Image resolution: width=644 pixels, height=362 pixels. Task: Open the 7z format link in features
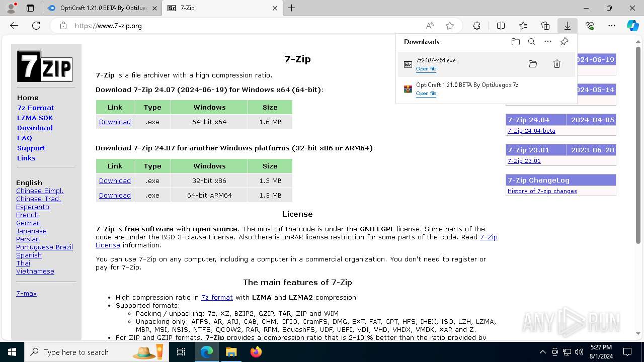tap(217, 298)
